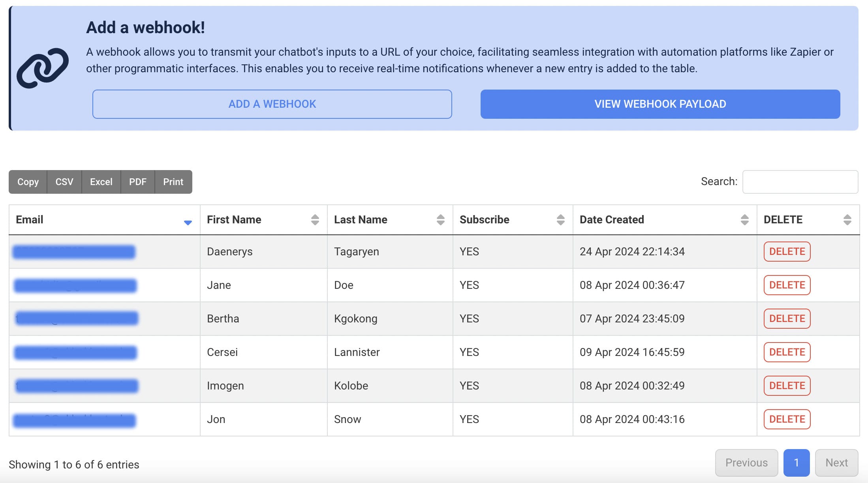Delete the Daenerys Tagaryen entry
This screenshot has height=483, width=868.
pyautogui.click(x=787, y=252)
